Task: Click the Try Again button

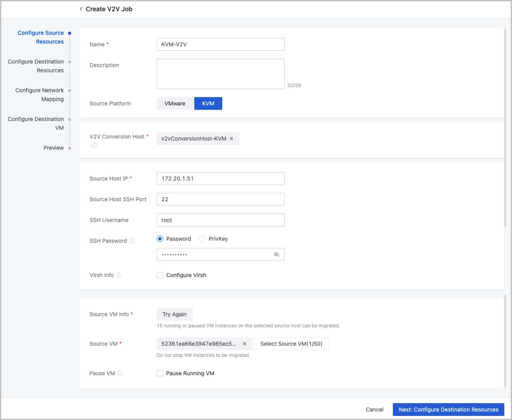Action: [175, 314]
